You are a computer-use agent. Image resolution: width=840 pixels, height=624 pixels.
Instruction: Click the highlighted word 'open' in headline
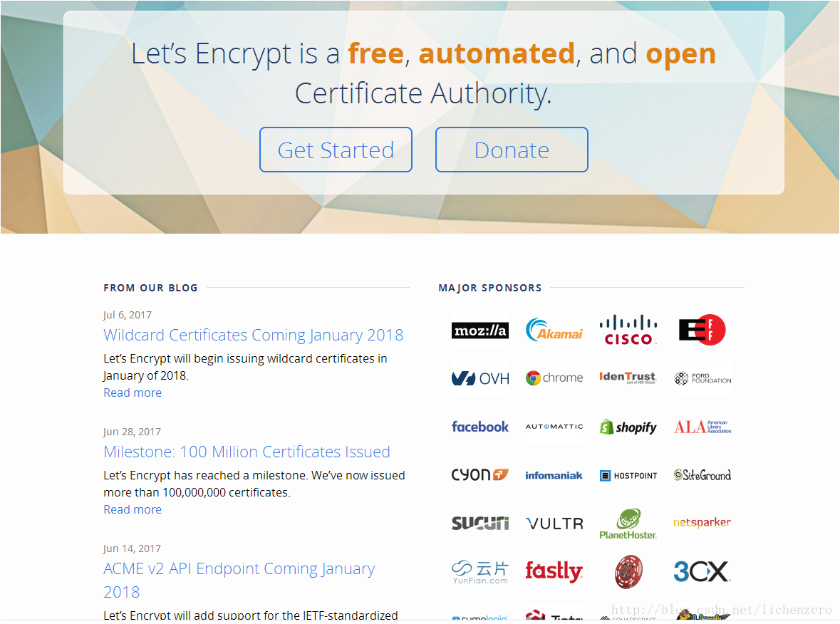pyautogui.click(x=681, y=56)
